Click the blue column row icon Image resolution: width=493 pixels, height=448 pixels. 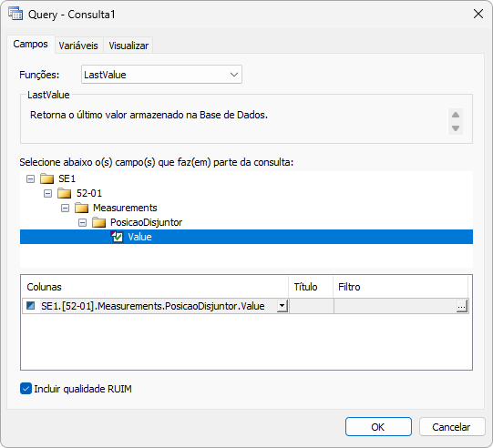[30, 305]
